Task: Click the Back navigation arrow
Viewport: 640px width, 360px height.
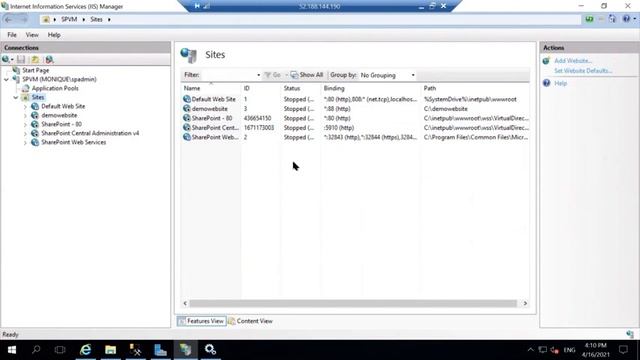Action: pos(9,20)
